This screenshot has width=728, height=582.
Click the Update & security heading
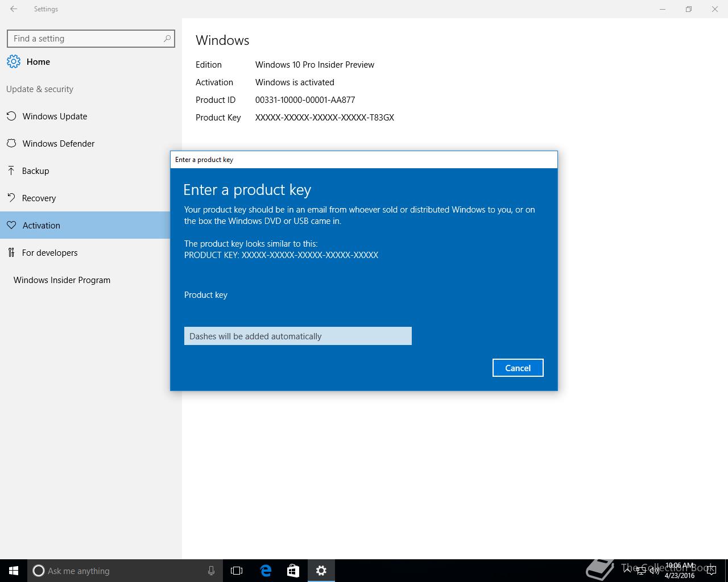40,89
